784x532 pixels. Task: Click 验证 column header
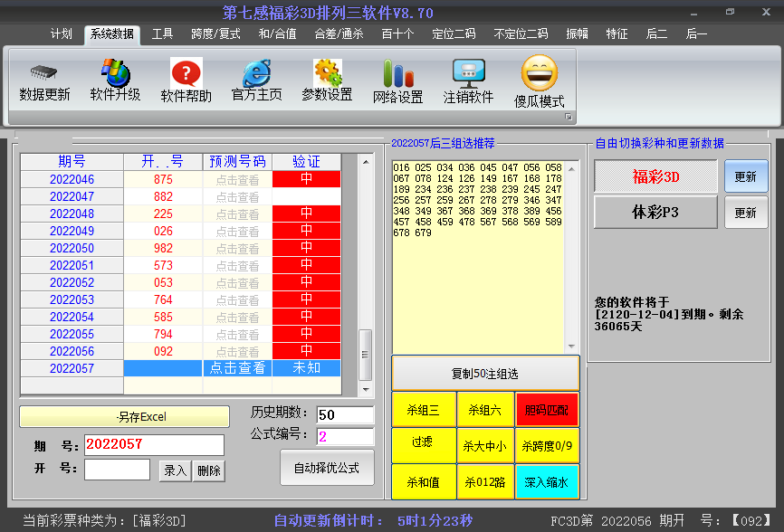(307, 161)
